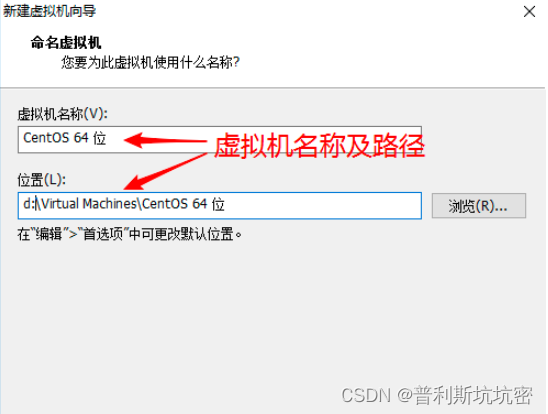The height and width of the screenshot is (414, 548).
Task: Click the red arrow pointing to name field
Action: tap(166, 140)
